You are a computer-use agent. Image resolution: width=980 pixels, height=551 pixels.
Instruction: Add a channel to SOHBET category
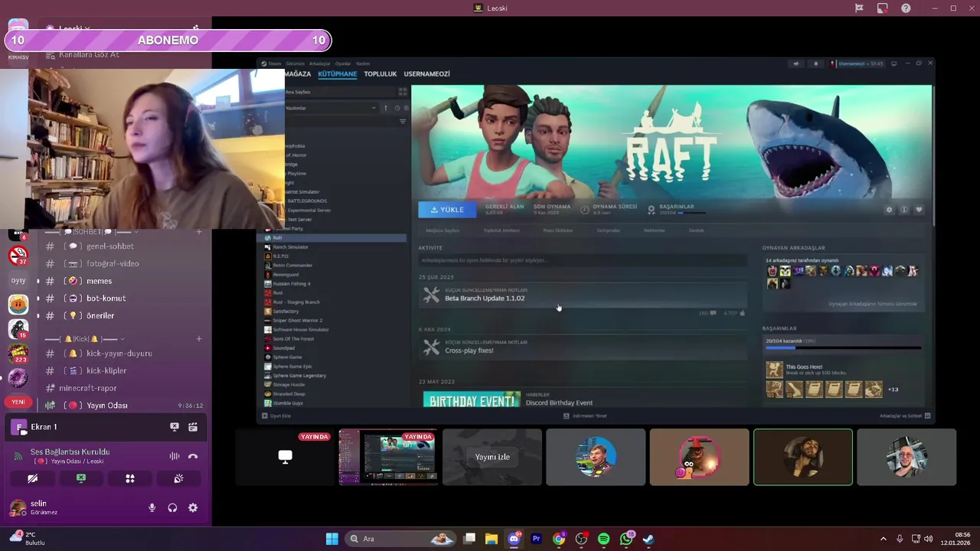(199, 232)
